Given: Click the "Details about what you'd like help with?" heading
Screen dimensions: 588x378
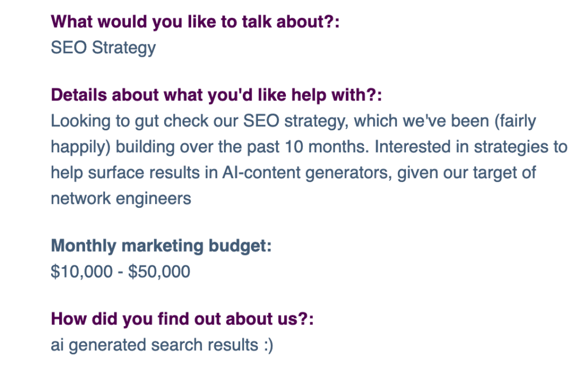Looking at the screenshot, I should click(216, 95).
